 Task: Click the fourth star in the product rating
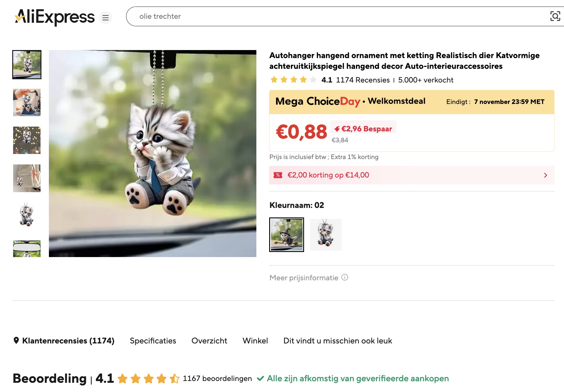[x=303, y=80]
